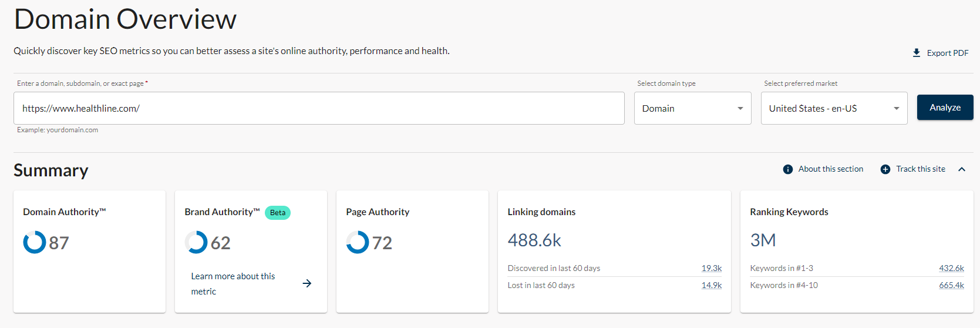Click the Ranking Keywords card title
The image size is (980, 328).
coord(789,212)
